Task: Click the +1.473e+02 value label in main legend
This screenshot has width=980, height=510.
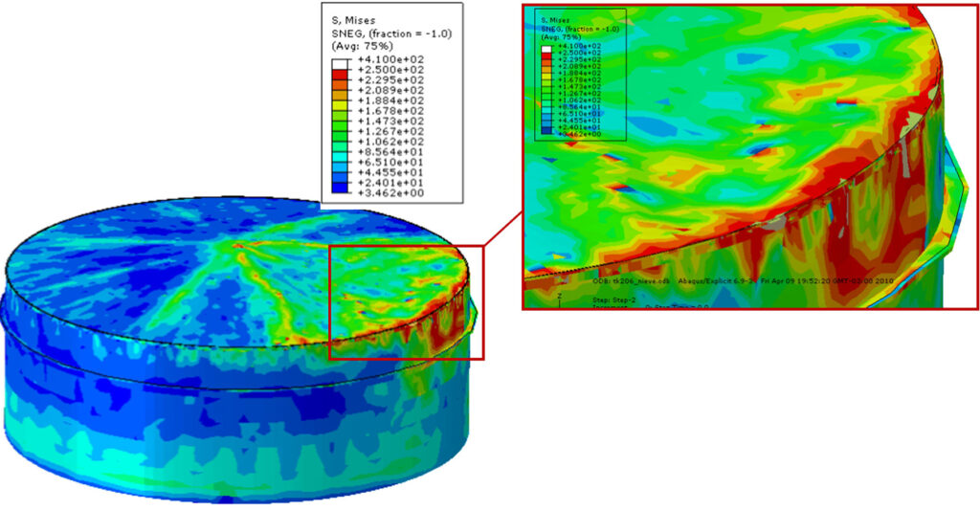Action: coord(390,122)
